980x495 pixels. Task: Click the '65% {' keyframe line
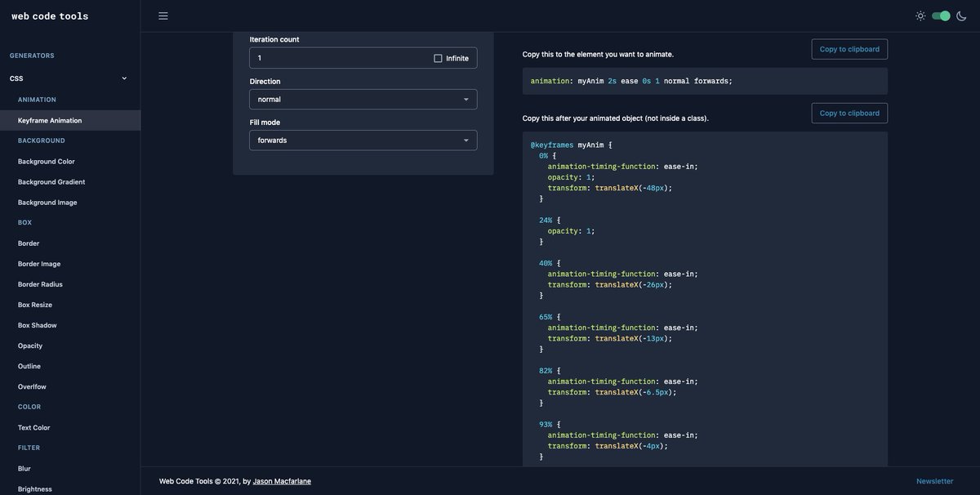click(550, 316)
